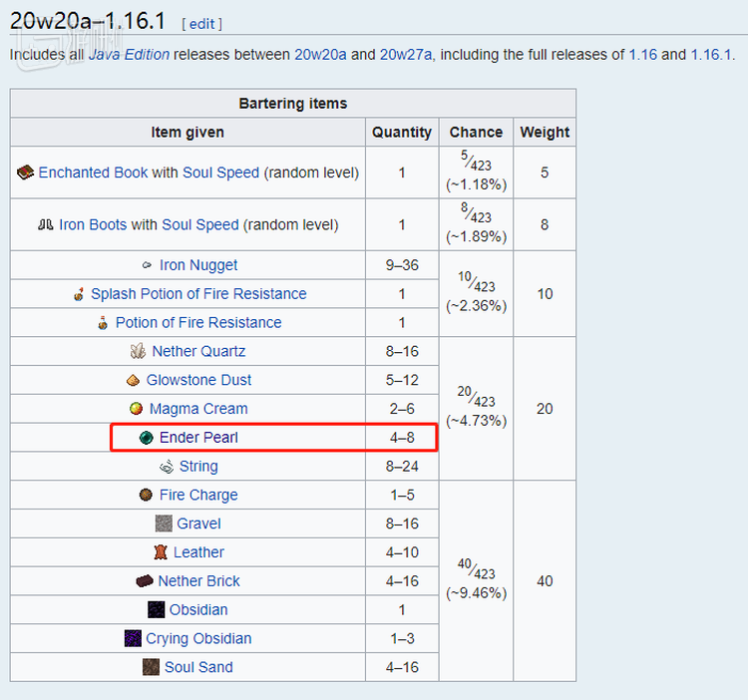Click the Iron Boots item icon

click(46, 224)
